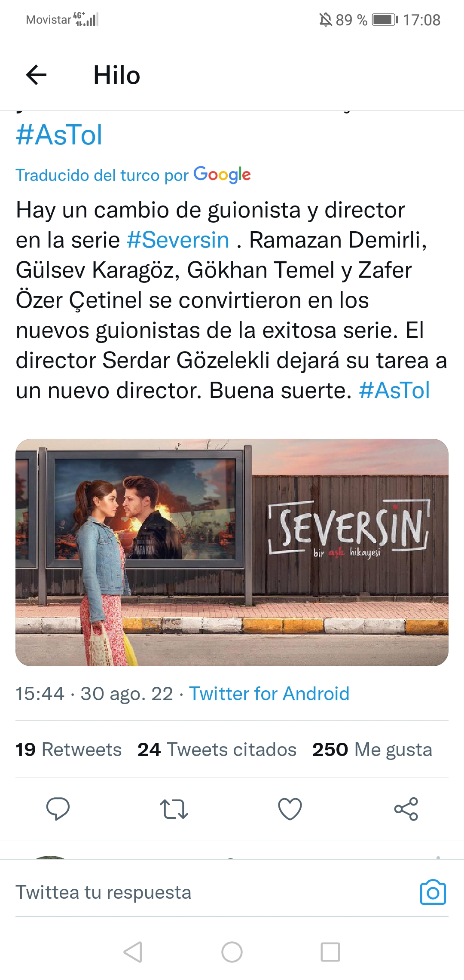Open recent apps with the square button

(x=330, y=952)
